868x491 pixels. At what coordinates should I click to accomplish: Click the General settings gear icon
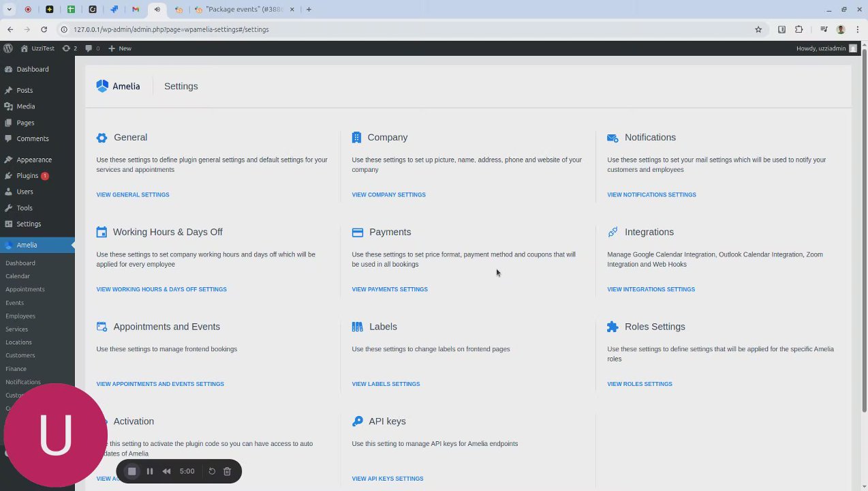(102, 138)
